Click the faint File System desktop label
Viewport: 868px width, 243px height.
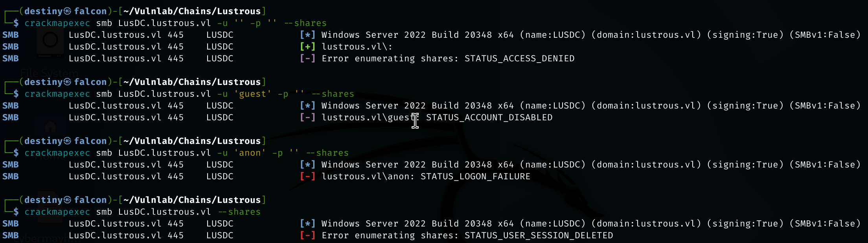point(49,73)
